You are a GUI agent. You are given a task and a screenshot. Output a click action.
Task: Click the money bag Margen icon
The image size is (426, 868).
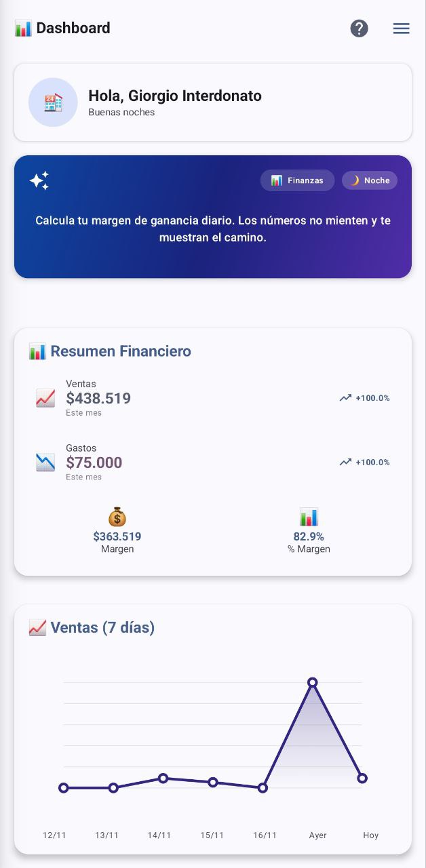click(117, 517)
